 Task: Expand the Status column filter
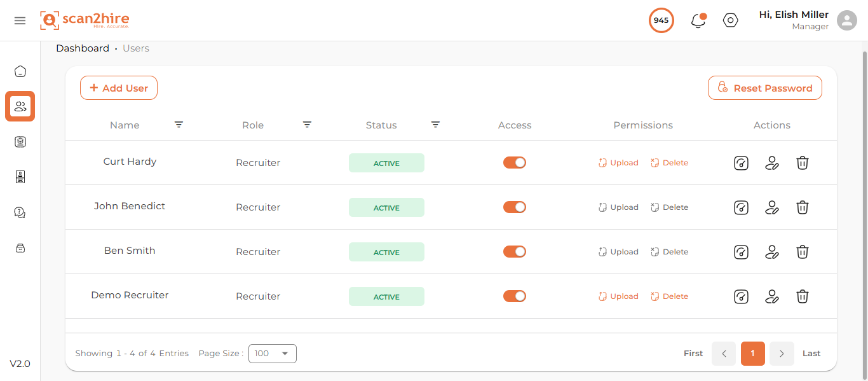tap(435, 125)
